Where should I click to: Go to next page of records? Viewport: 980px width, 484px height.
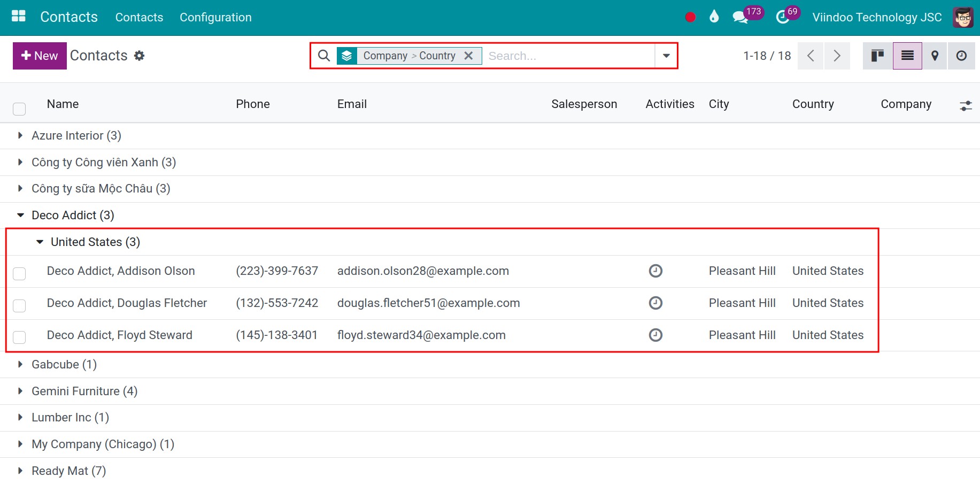pos(837,56)
